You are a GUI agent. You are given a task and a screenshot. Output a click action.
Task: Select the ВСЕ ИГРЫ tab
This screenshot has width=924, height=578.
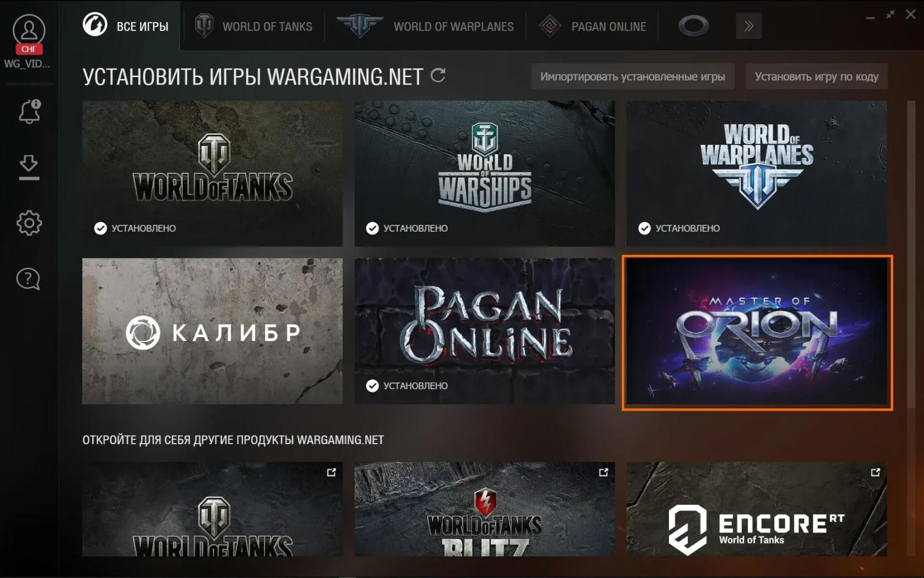coord(126,26)
